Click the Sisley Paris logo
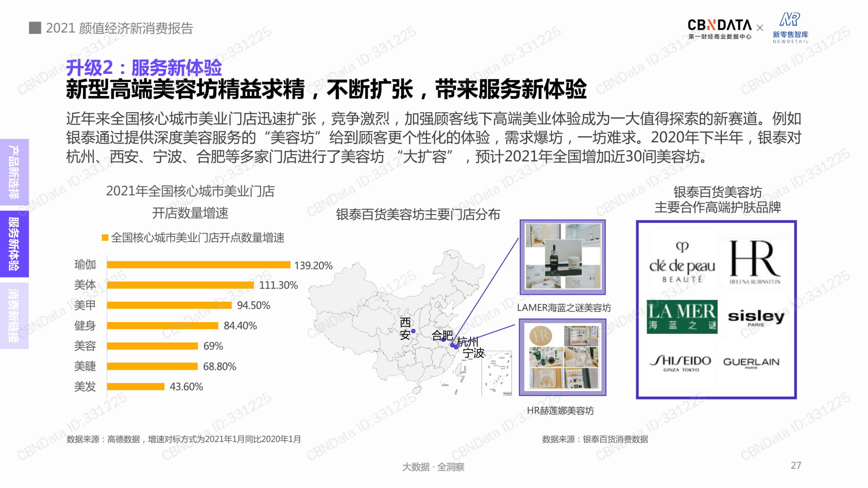The width and height of the screenshot is (868, 488). (x=756, y=318)
